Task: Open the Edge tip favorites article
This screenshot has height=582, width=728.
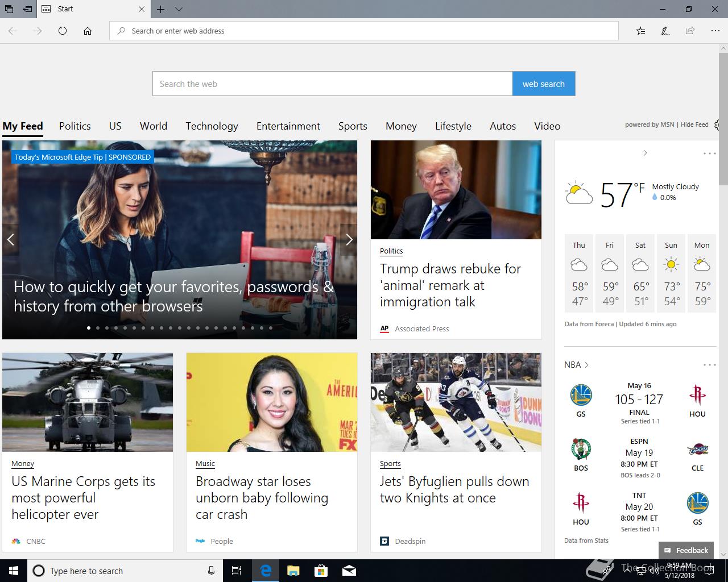Action: (x=173, y=296)
